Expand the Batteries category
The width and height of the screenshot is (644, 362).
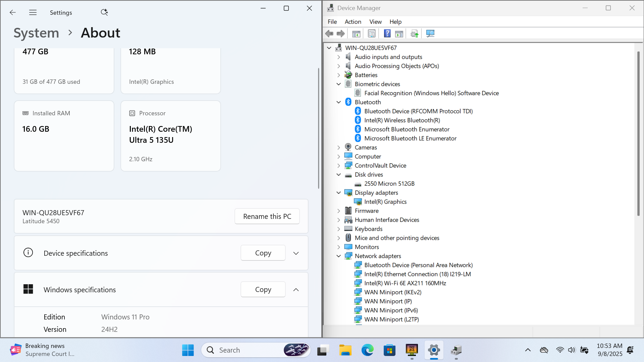pos(339,75)
